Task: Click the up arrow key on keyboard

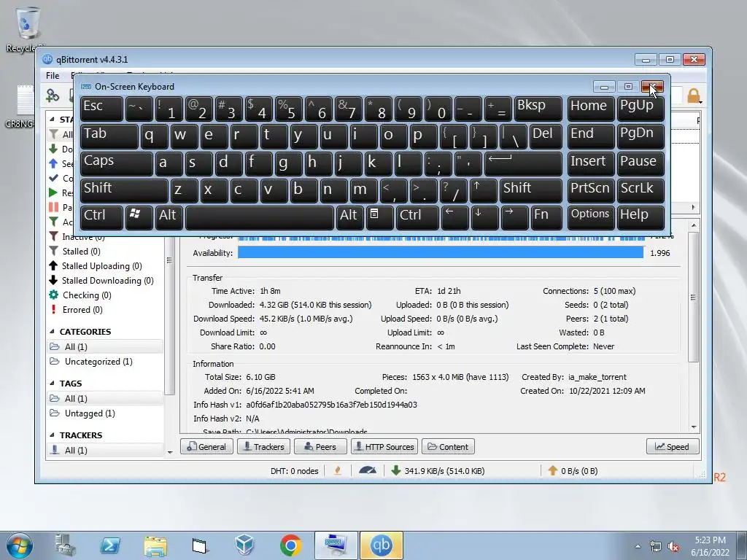Action: (483, 190)
